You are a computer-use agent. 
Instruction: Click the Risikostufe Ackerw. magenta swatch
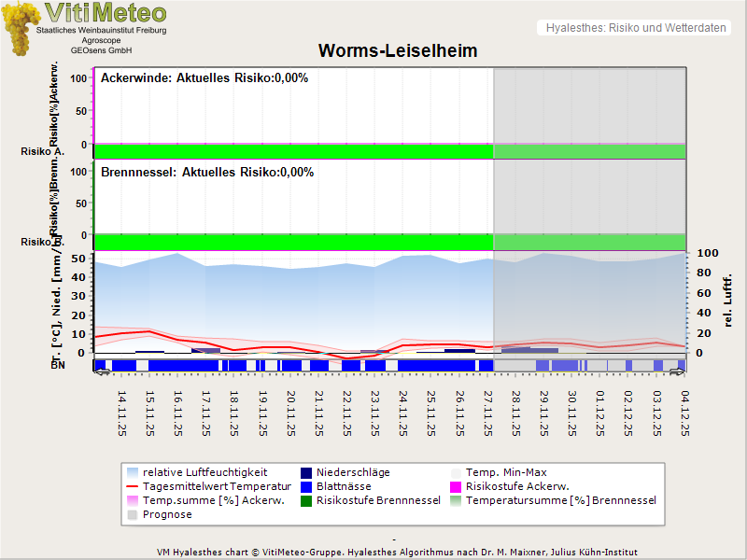pyautogui.click(x=457, y=487)
